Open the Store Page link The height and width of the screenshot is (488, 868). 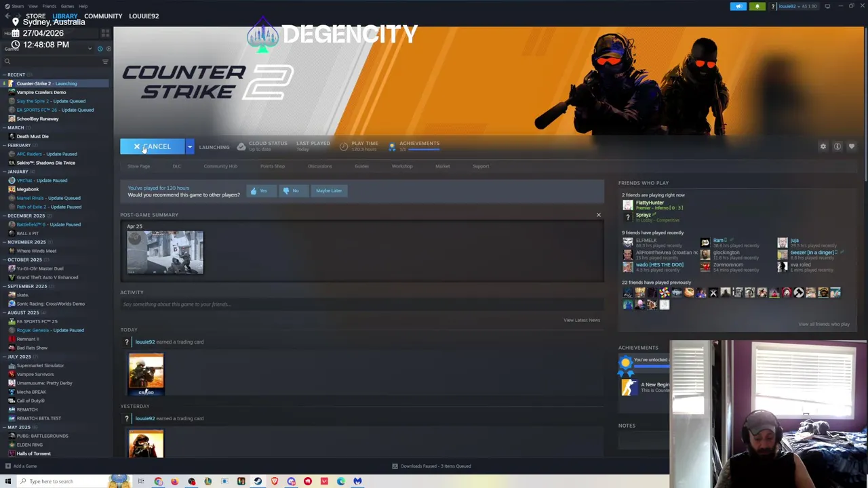coord(139,166)
